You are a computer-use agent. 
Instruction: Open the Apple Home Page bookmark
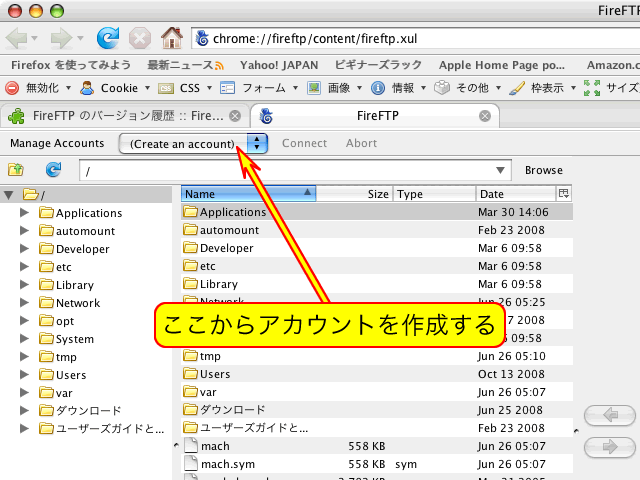pos(502,65)
